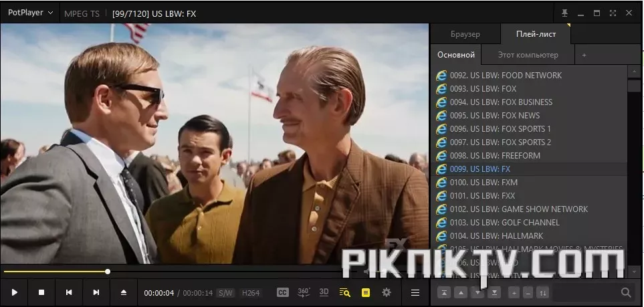The height and width of the screenshot is (307, 644).
Task: Click the Eject/Open file icon
Action: (124, 292)
